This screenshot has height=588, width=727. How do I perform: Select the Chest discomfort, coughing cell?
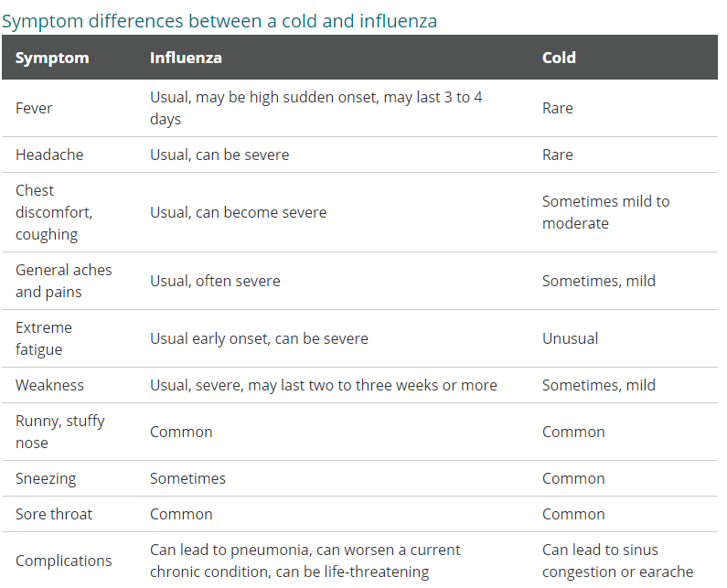54,212
